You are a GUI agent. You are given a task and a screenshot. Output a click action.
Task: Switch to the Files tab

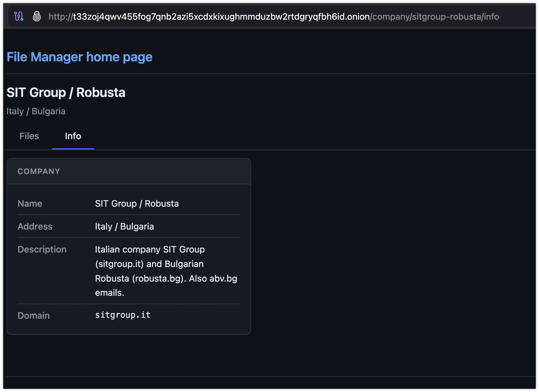(29, 136)
